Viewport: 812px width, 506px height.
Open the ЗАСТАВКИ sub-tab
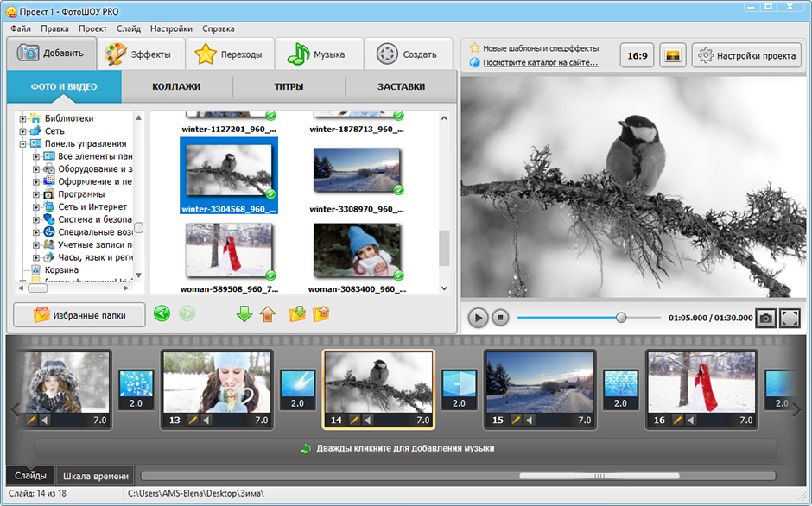[401, 87]
